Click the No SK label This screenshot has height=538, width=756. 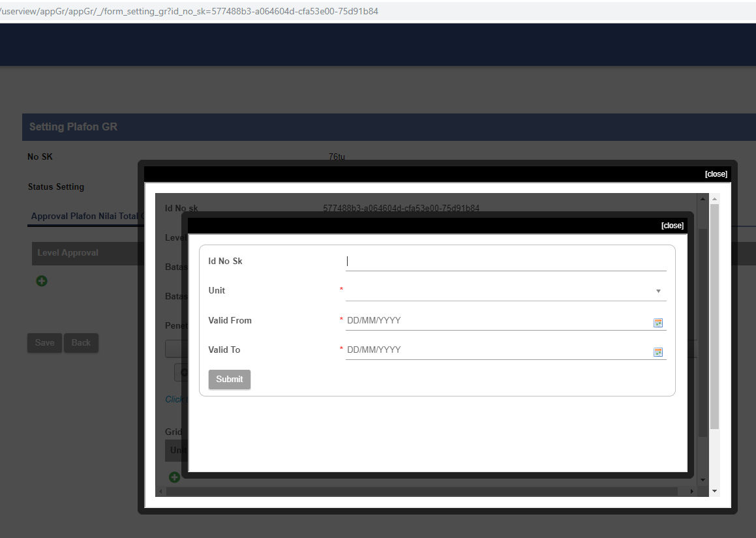[40, 157]
